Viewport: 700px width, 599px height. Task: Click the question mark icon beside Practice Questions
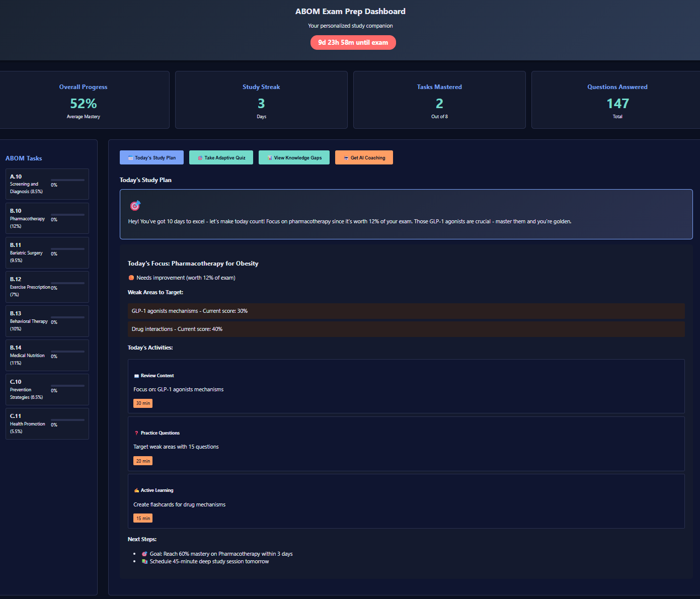click(x=136, y=433)
